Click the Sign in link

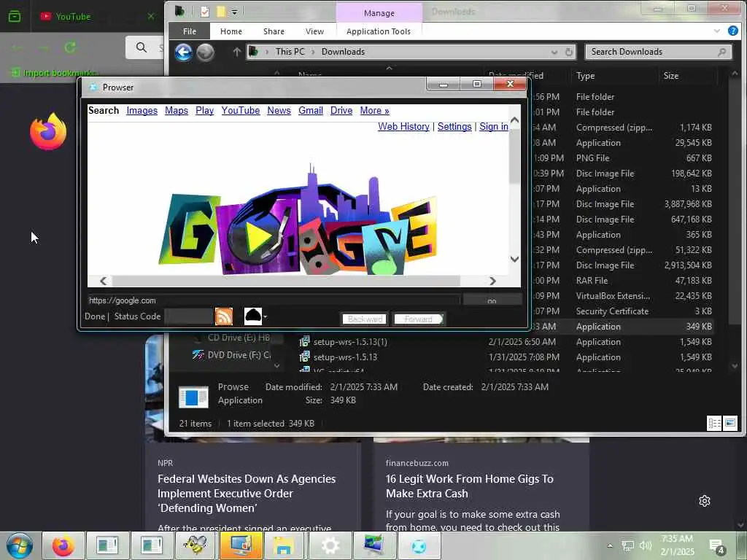point(494,127)
